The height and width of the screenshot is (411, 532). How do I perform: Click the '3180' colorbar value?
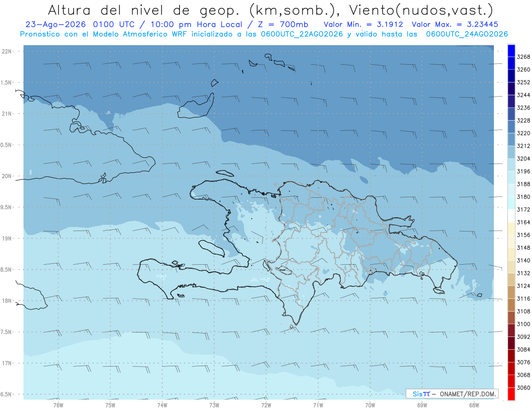(524, 197)
